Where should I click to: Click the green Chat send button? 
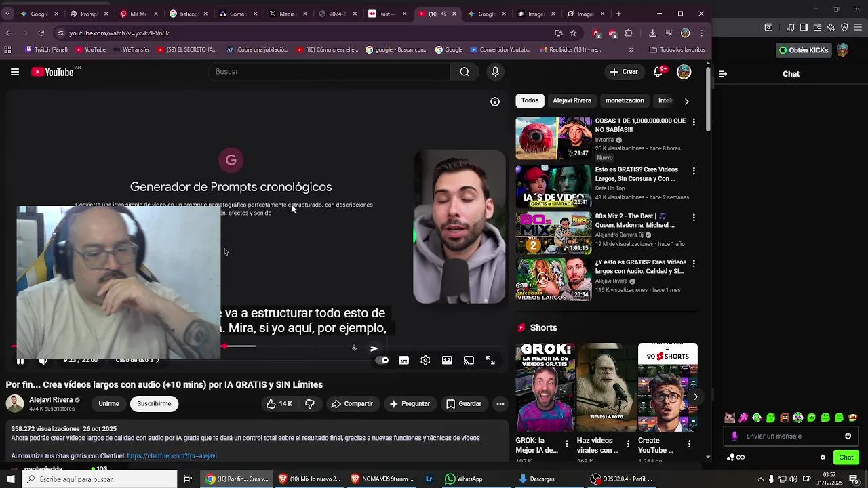(846, 457)
